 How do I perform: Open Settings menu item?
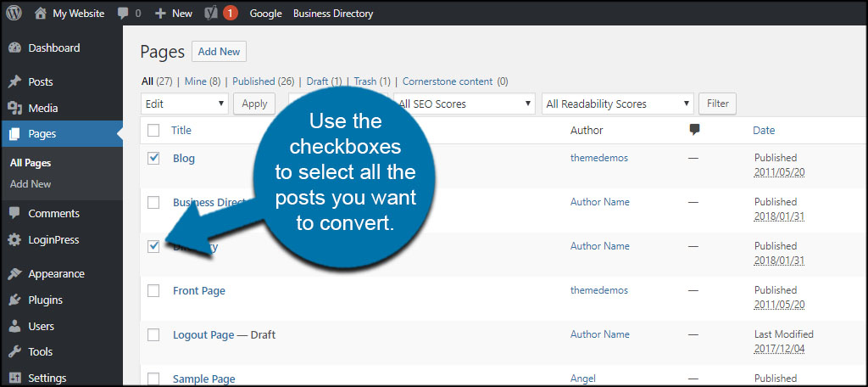coord(61,379)
